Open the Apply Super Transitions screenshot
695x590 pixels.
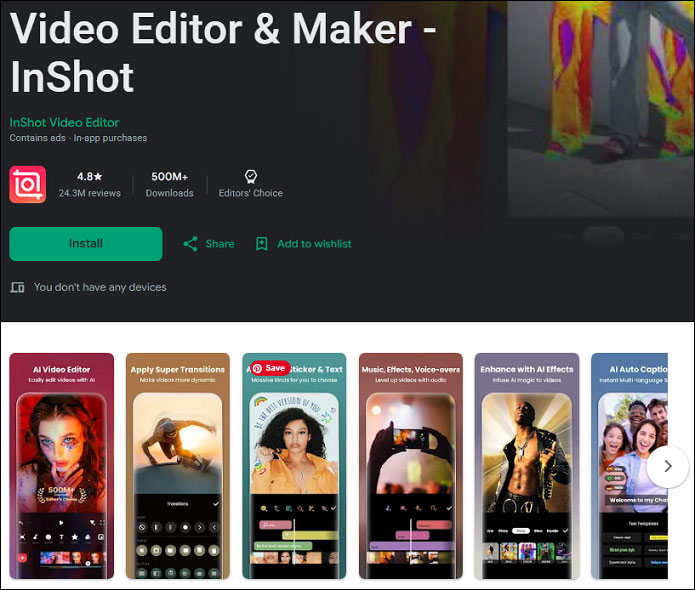(178, 466)
